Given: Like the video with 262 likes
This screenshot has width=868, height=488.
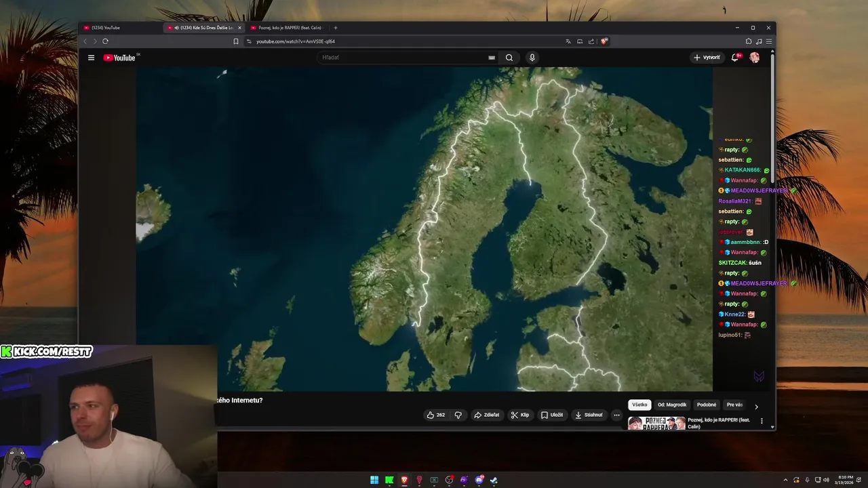Looking at the screenshot, I should point(436,415).
